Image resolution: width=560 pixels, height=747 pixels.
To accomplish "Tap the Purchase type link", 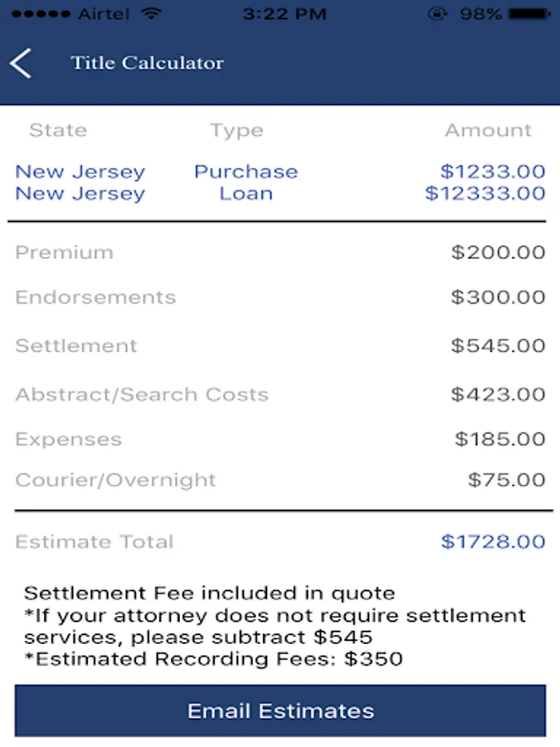I will (x=246, y=172).
